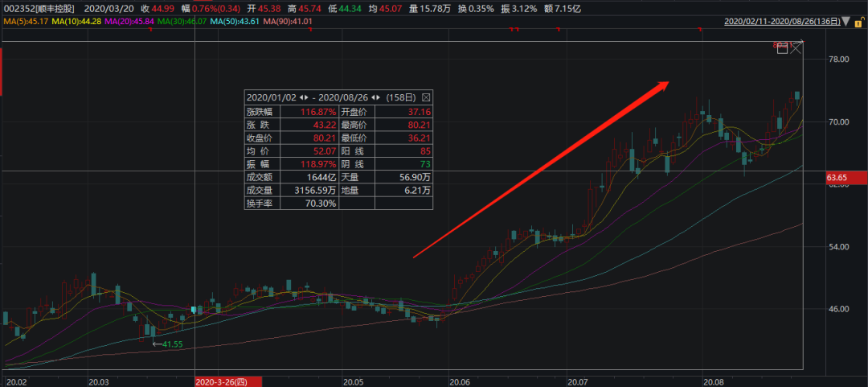Click the 2020/03/20 date in header
The width and height of the screenshot is (868, 387).
coord(108,8)
